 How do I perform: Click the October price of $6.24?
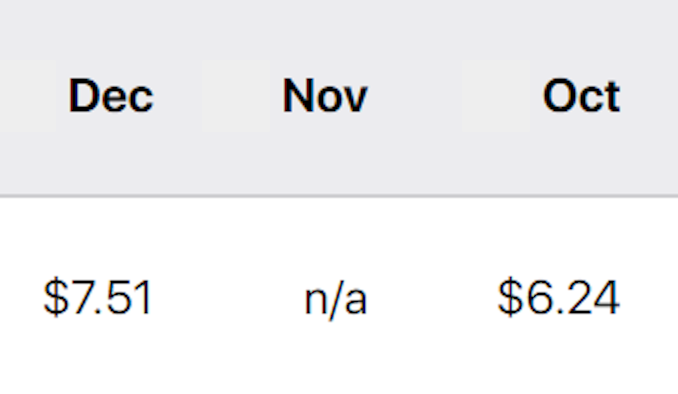(559, 298)
